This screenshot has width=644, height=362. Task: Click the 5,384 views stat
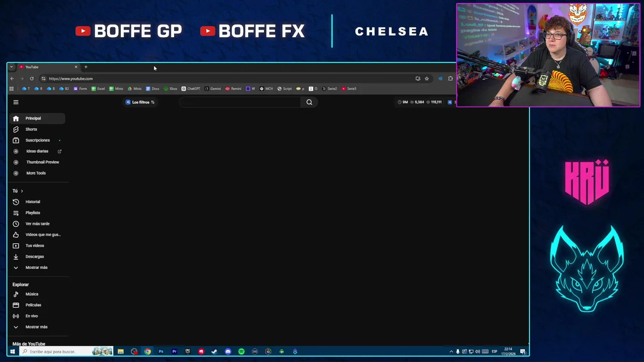417,102
